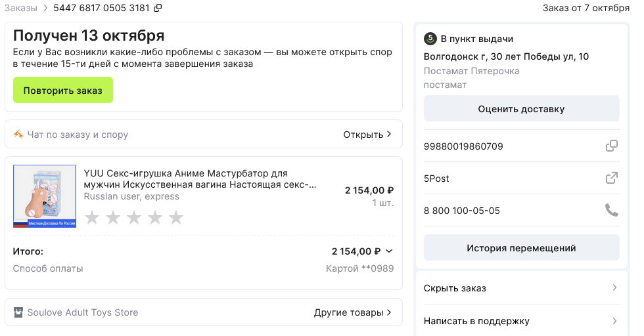Open История перемещений tracking history
Image resolution: width=644 pixels, height=336 pixels.
[521, 248]
